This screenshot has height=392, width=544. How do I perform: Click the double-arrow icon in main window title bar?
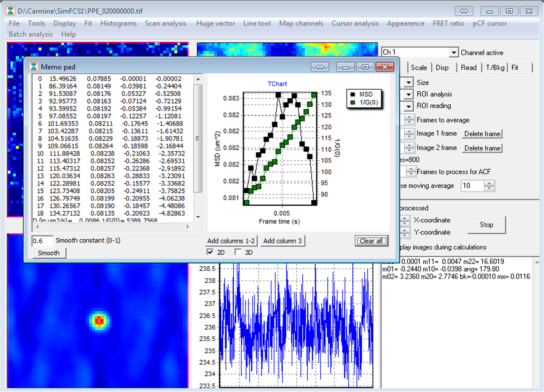coord(464,11)
